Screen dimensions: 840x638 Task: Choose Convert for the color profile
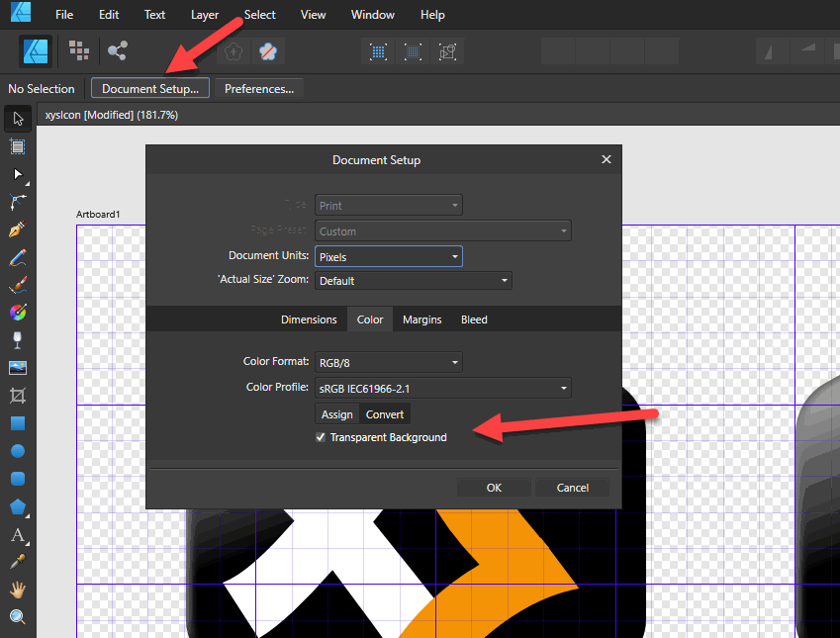[x=385, y=414]
